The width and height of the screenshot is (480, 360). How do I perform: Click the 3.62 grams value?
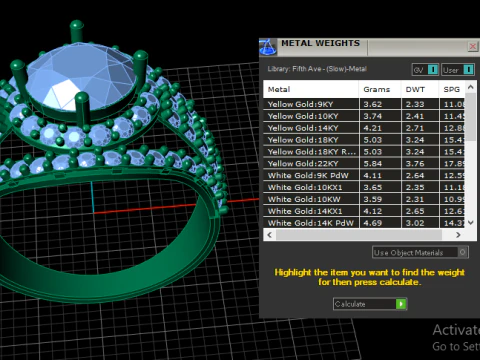(373, 104)
